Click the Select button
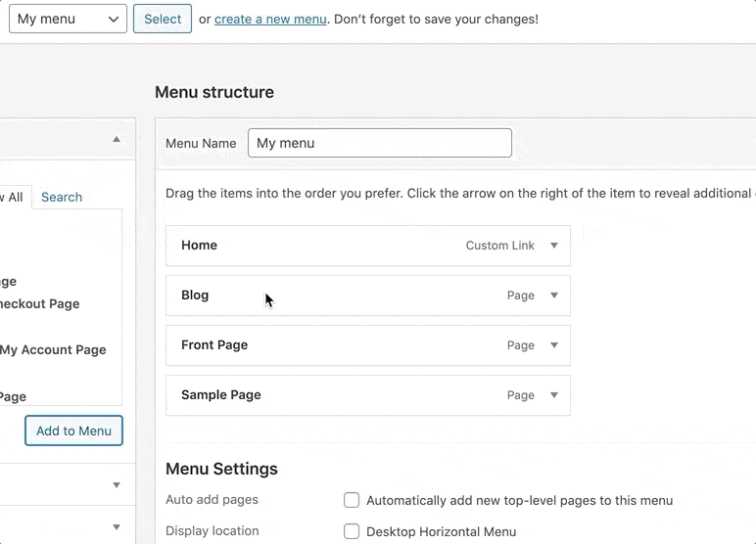The width and height of the screenshot is (756, 544). pyautogui.click(x=163, y=19)
